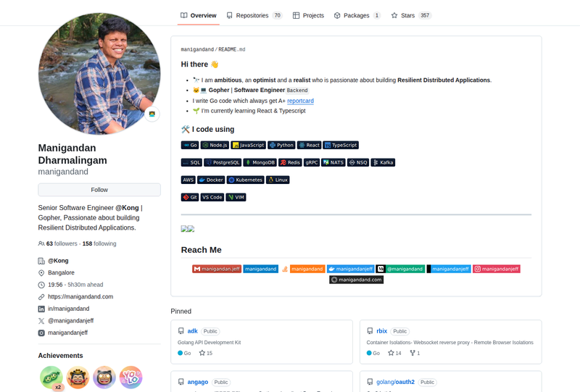Click the MongoDB badge
Image resolution: width=580 pixels, height=392 pixels.
[x=260, y=162]
